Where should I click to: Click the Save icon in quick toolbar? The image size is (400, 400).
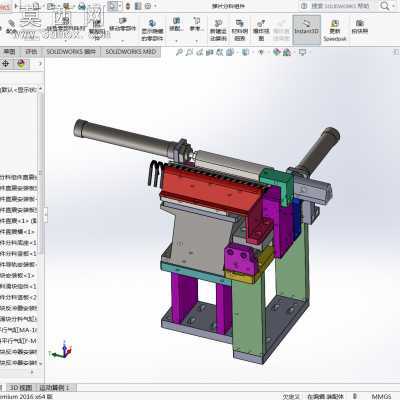(x=66, y=6)
